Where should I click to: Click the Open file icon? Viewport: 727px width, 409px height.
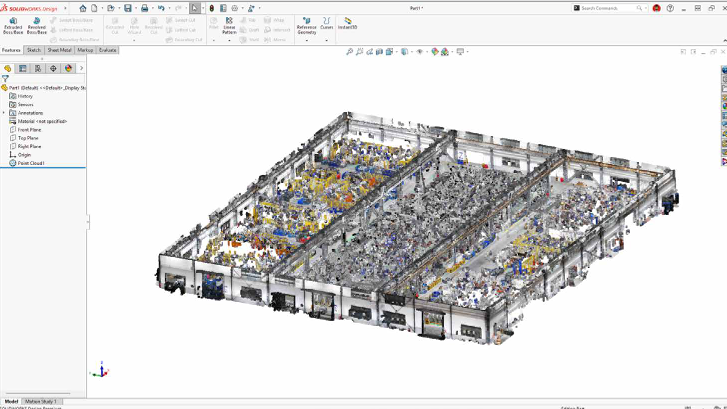click(x=111, y=8)
